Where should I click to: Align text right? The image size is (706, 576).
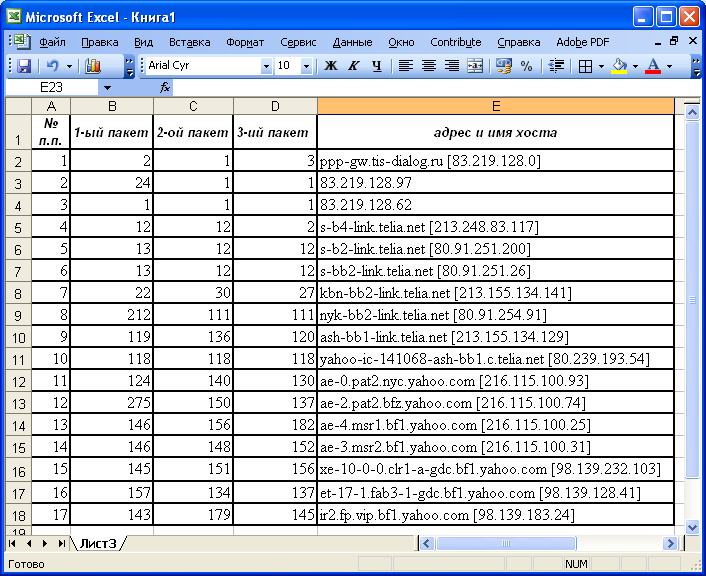[452, 66]
